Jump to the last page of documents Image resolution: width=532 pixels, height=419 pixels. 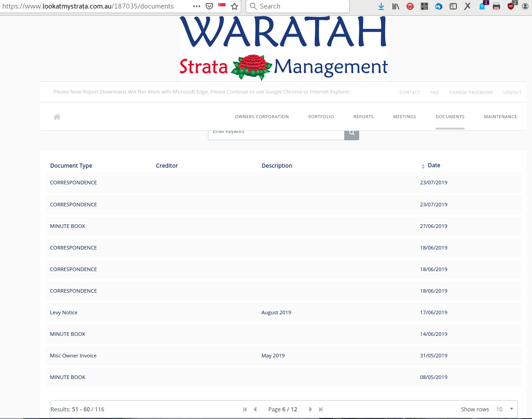pos(321,409)
